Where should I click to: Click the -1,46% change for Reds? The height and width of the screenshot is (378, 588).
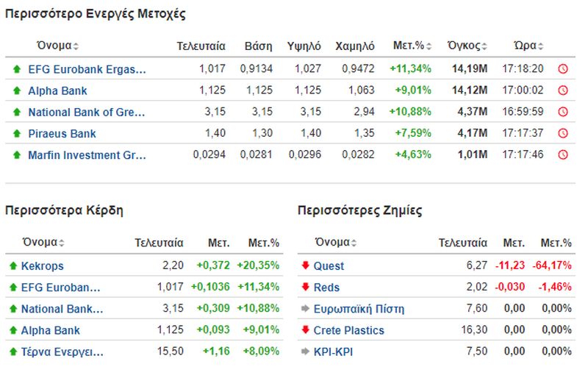(555, 287)
